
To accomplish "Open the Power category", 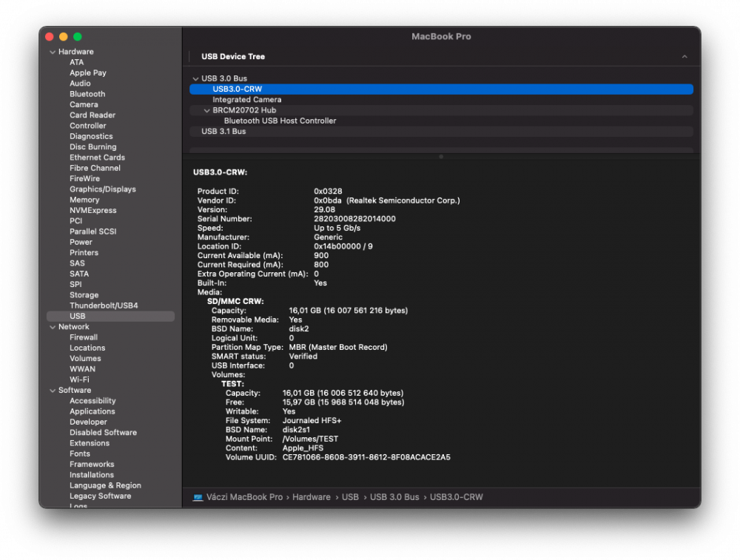I will click(81, 242).
